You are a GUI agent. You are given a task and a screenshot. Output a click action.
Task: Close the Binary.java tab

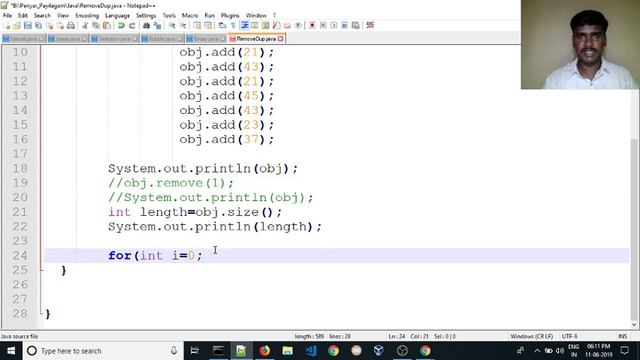pos(222,39)
